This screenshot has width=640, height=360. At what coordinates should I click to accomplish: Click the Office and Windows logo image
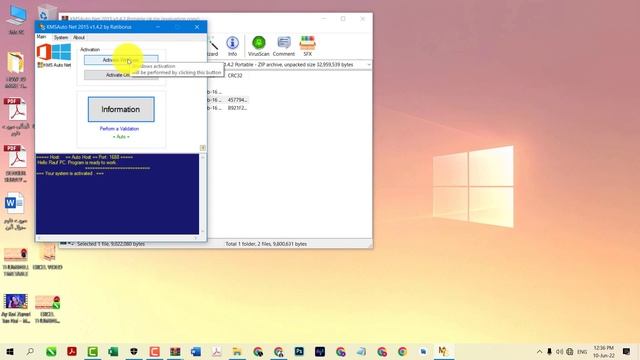(54, 52)
